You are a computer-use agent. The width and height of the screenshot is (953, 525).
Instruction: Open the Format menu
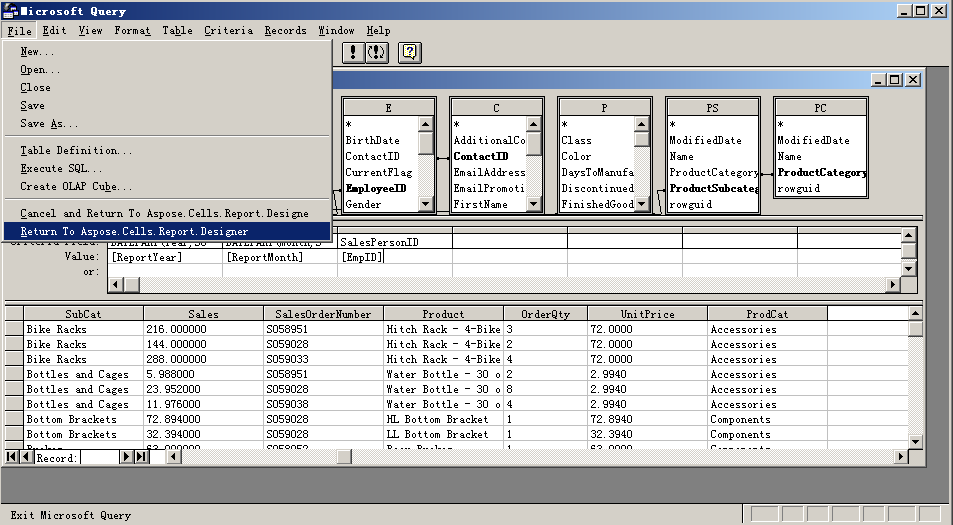(x=132, y=30)
